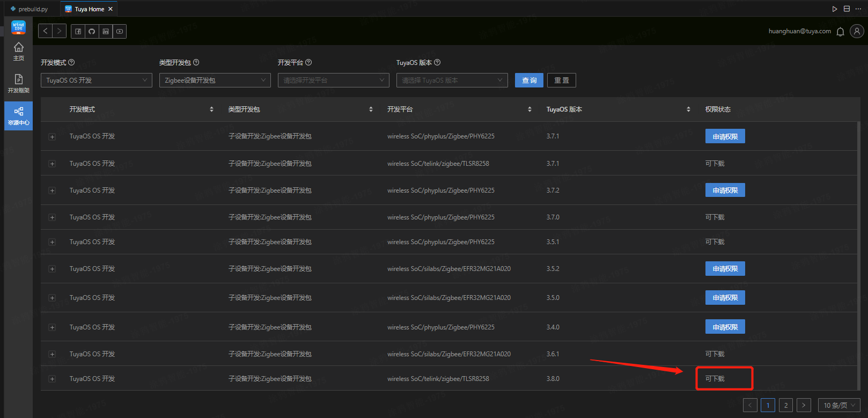Select the 资源中心 sidebar icon

coord(18,116)
